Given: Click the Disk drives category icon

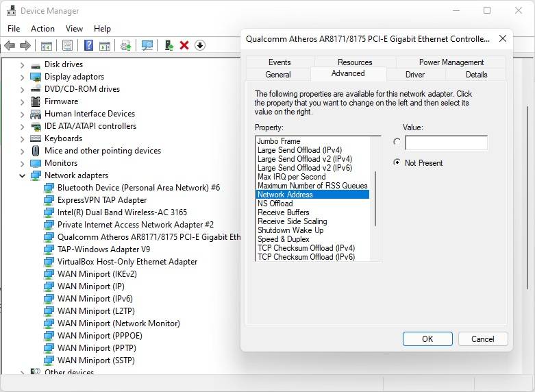Looking at the screenshot, I should point(36,65).
